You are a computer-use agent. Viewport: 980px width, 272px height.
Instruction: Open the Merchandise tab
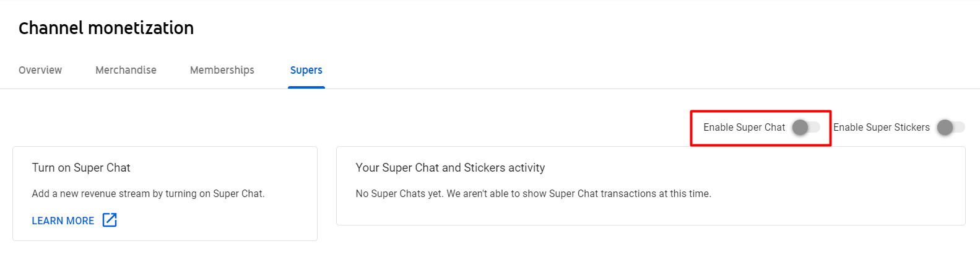[126, 70]
